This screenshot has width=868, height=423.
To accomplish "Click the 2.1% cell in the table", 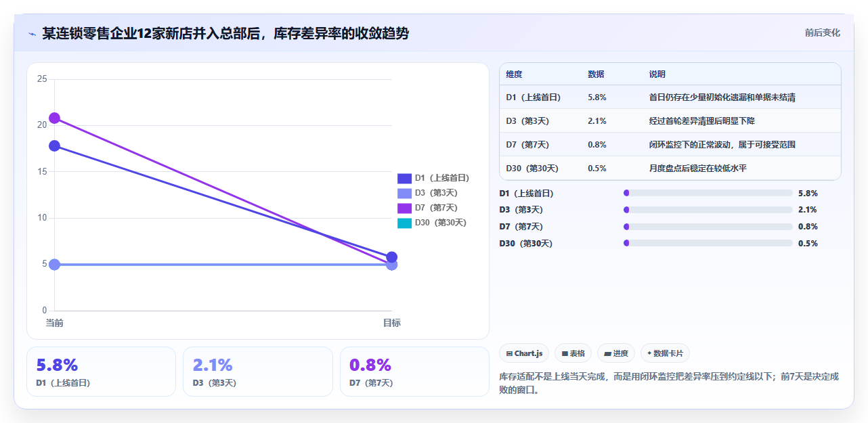I will click(x=596, y=121).
